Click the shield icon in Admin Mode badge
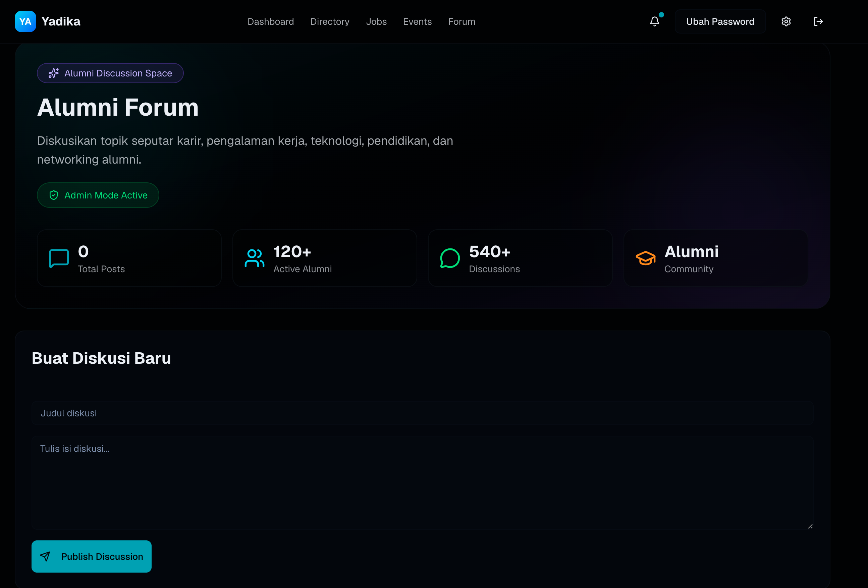The width and height of the screenshot is (868, 588). 54,195
